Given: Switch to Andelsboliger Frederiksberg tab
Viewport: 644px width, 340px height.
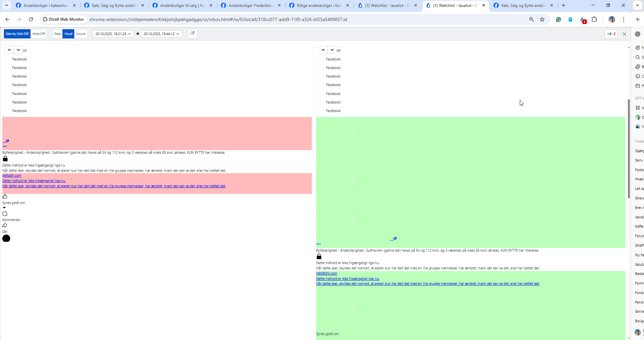Looking at the screenshot, I should (251, 5).
